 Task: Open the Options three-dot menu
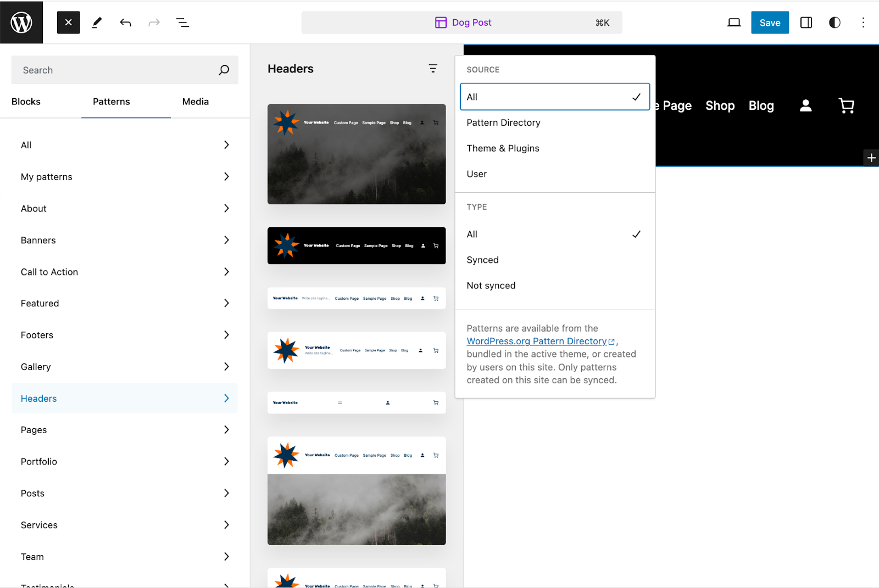pos(863,23)
